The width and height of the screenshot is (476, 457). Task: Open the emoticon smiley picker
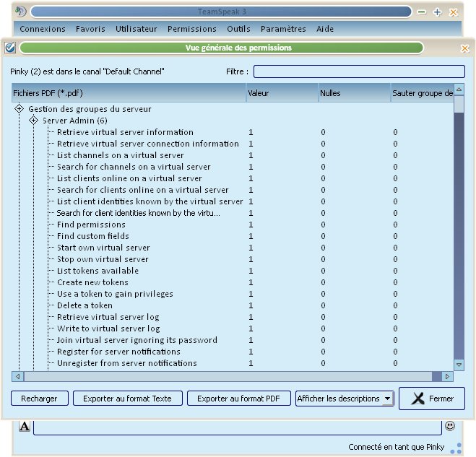[450, 426]
